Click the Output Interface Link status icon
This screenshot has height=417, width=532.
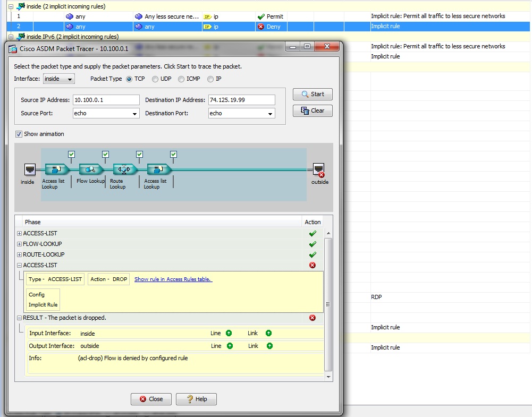[270, 346]
